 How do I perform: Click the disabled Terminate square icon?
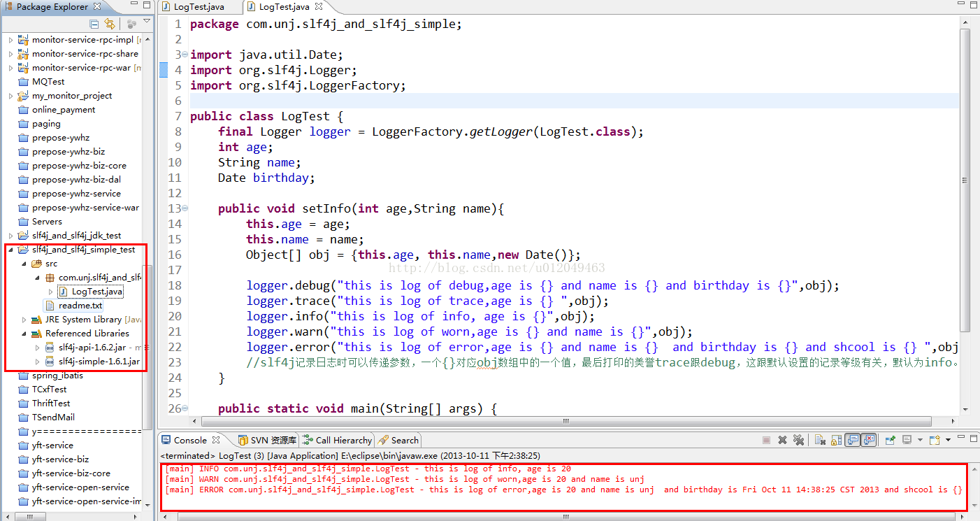766,440
